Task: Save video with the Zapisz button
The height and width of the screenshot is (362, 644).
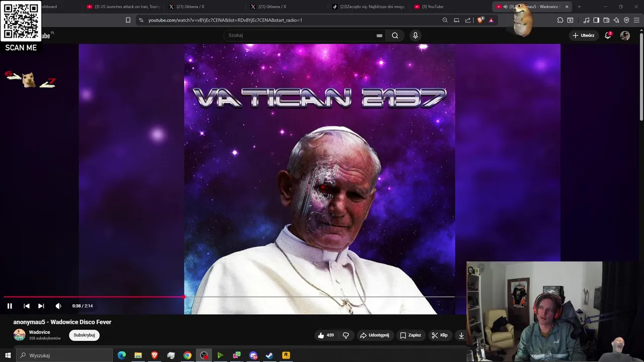Action: click(x=411, y=335)
